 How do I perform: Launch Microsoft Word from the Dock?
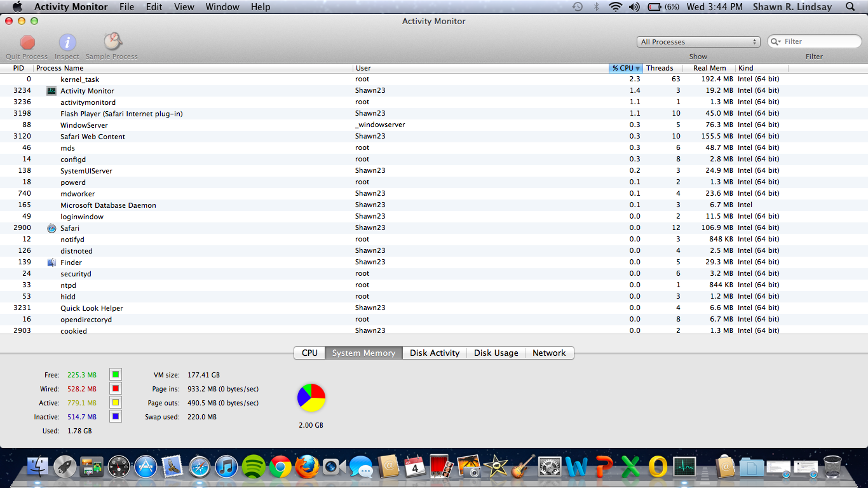[576, 467]
